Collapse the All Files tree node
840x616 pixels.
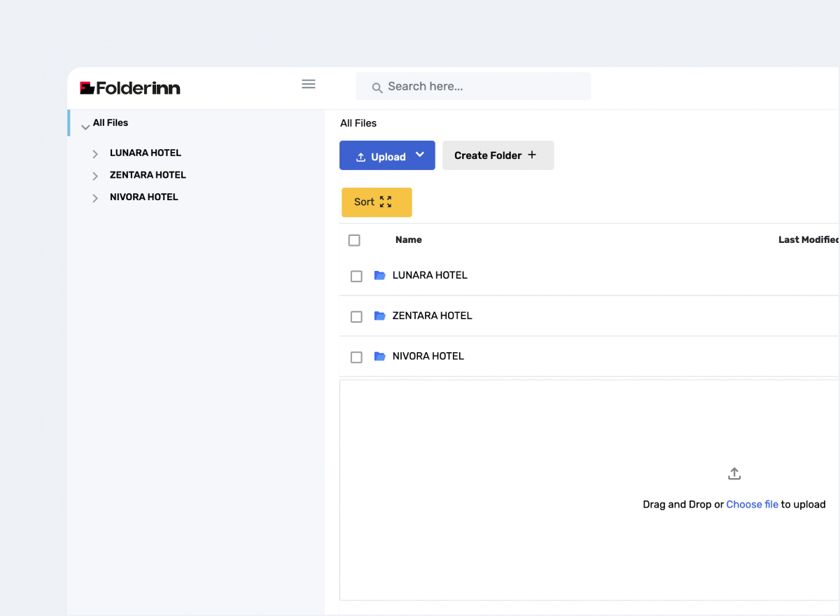(85, 127)
